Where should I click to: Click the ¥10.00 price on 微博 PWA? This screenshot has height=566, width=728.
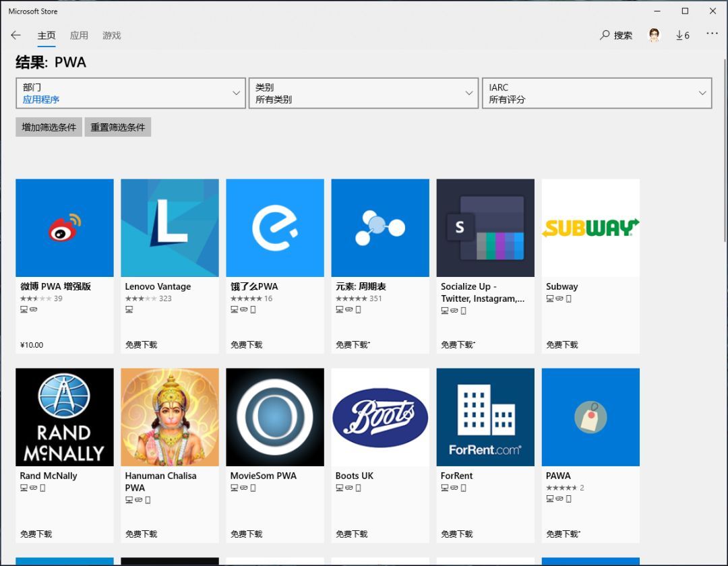[x=32, y=345]
